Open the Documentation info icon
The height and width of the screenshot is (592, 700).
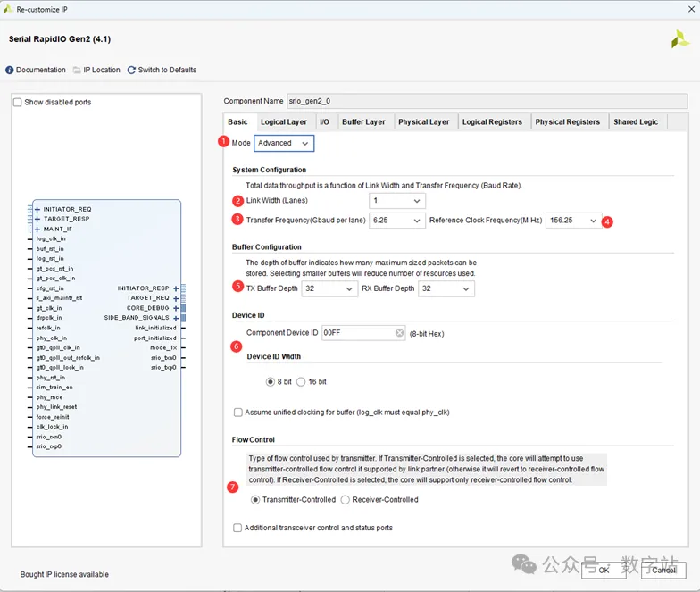[x=9, y=70]
